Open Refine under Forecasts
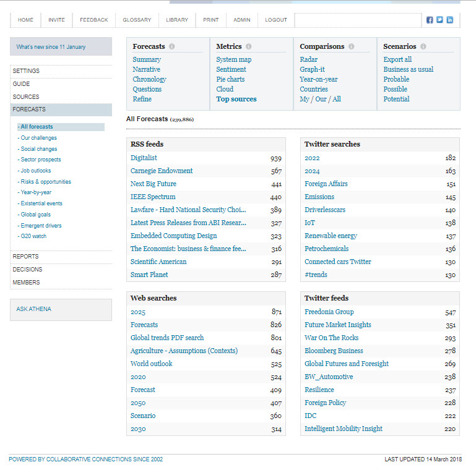Viewport: 476px width, 470px height. tap(142, 99)
